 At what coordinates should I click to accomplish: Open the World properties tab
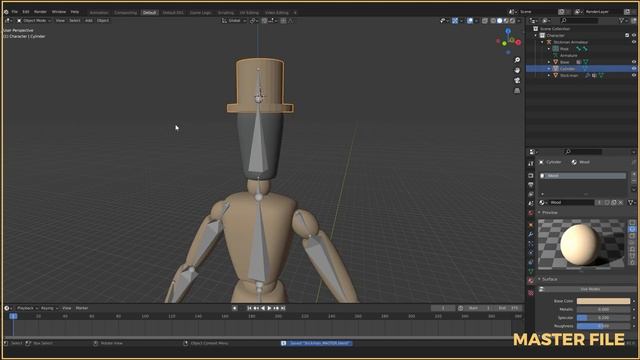531,213
